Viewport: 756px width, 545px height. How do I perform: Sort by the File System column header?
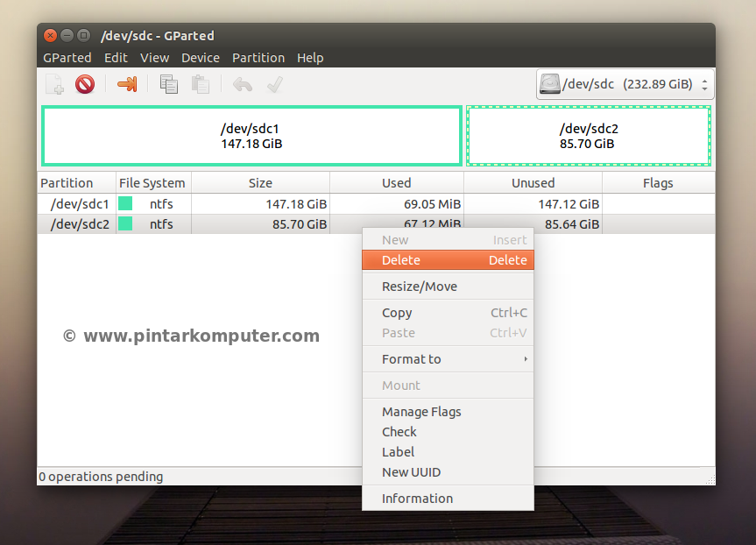click(x=153, y=183)
